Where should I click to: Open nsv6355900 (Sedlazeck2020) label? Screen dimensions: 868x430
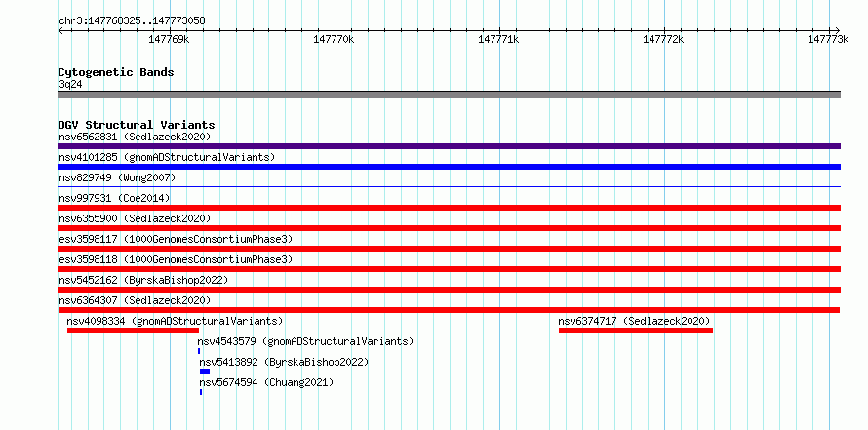coord(135,218)
